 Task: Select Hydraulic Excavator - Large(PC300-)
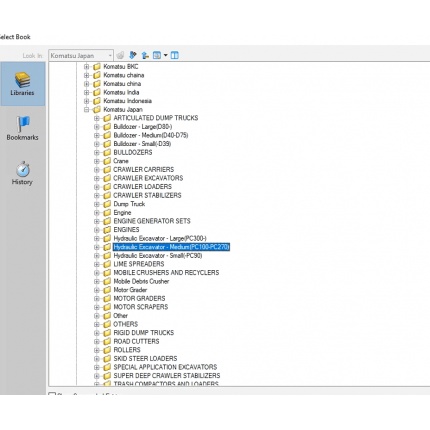tap(160, 238)
